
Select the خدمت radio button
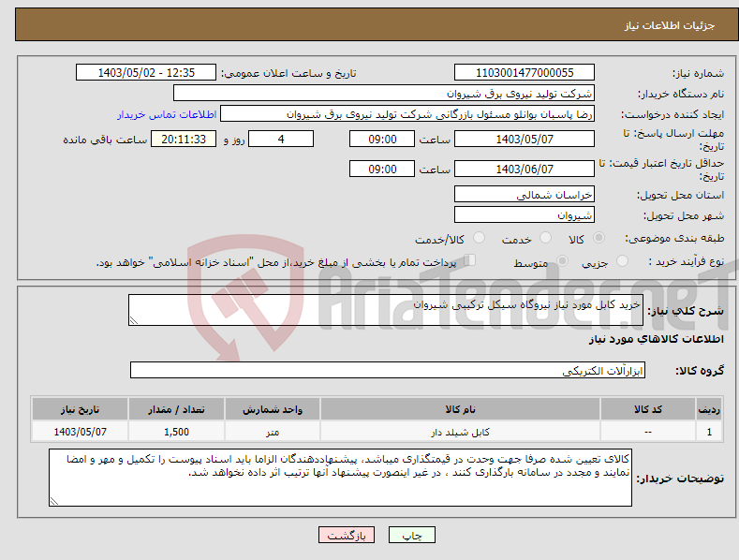coord(545,238)
